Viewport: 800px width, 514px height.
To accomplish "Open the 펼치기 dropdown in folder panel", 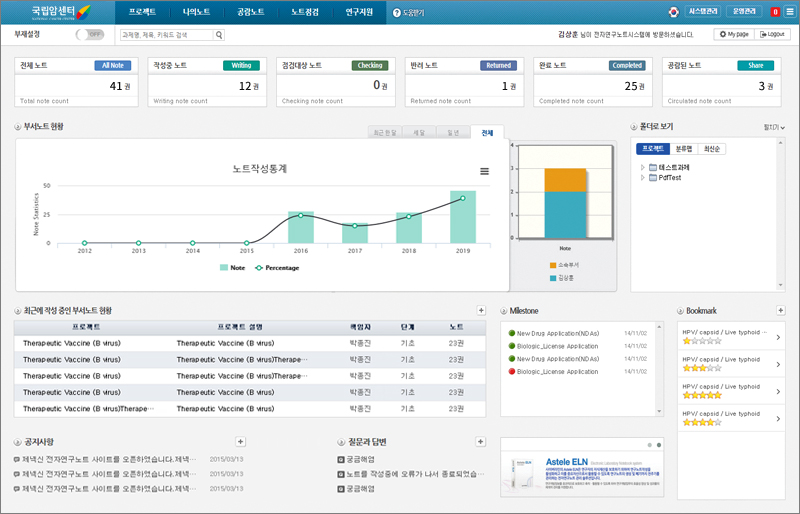I will (x=774, y=127).
